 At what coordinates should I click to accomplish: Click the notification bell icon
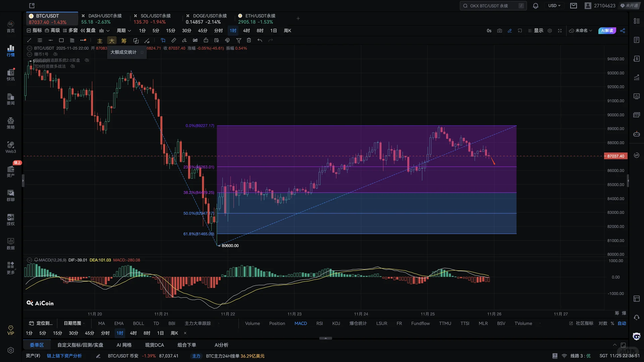pos(535,6)
